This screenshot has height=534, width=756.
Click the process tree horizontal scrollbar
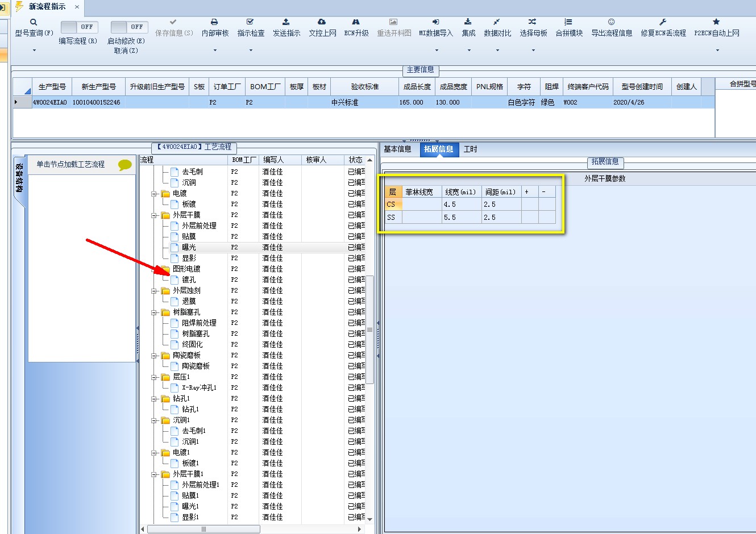[203, 529]
